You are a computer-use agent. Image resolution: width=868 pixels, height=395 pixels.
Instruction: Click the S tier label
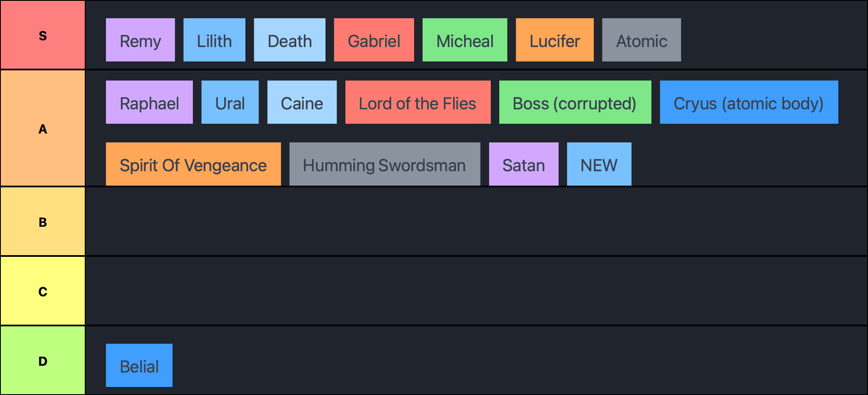[43, 35]
